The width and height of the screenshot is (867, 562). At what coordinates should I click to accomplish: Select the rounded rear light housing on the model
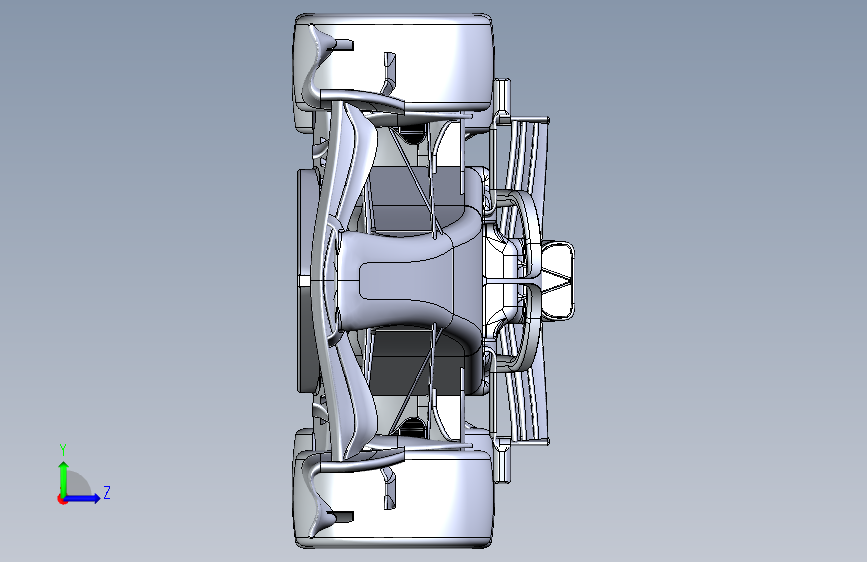(x=557, y=281)
